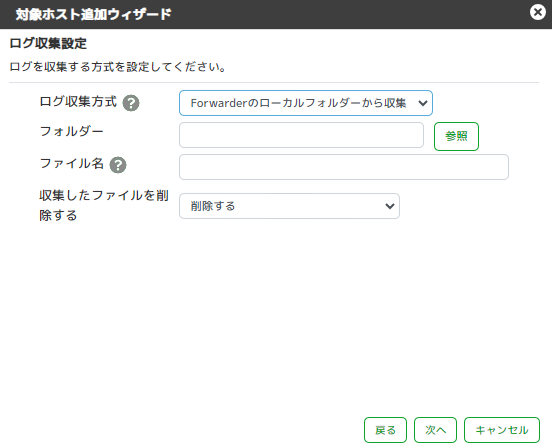
Task: Click the フォルダー input field
Action: (301, 135)
